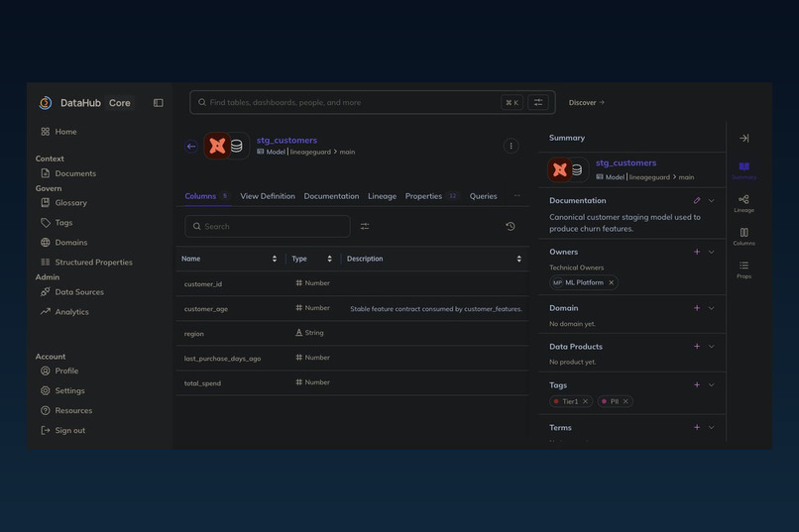
Task: Open the stg_customers three-dot menu
Action: pos(511,146)
